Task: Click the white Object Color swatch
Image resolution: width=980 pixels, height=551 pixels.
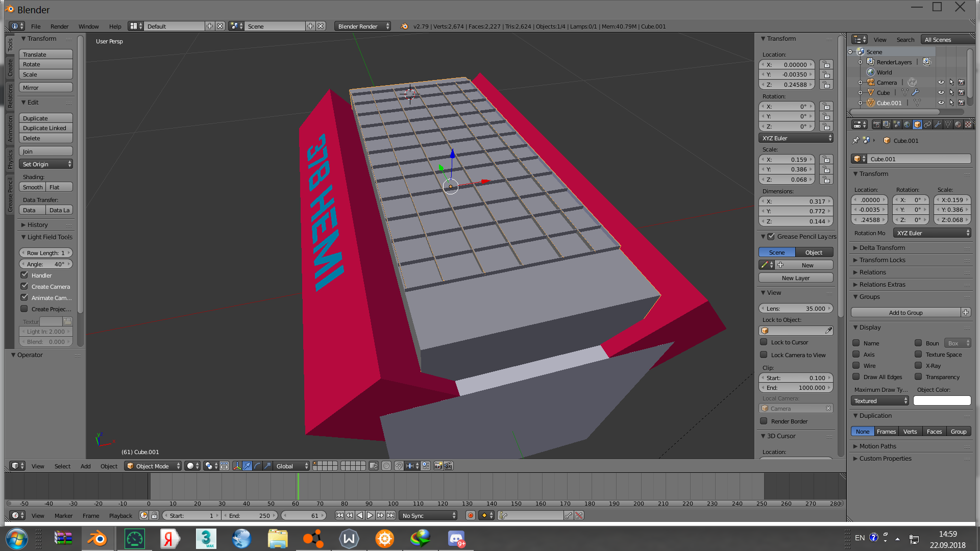Action: [x=942, y=400]
